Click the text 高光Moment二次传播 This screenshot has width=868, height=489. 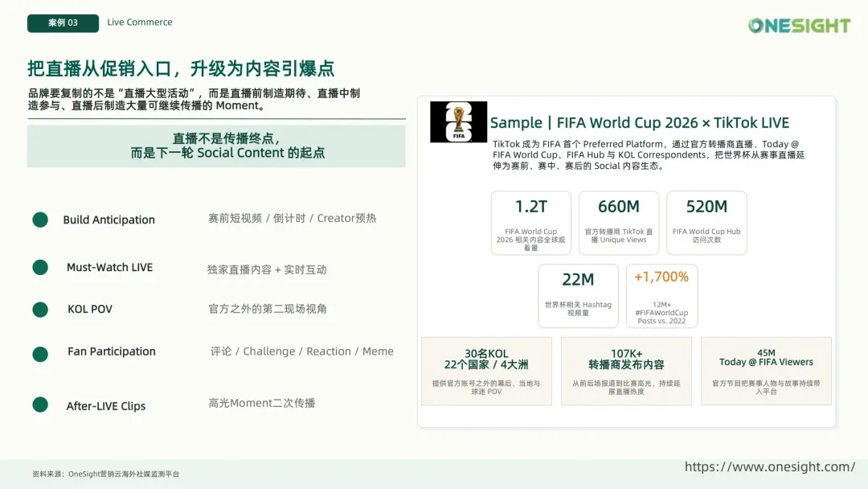[262, 403]
